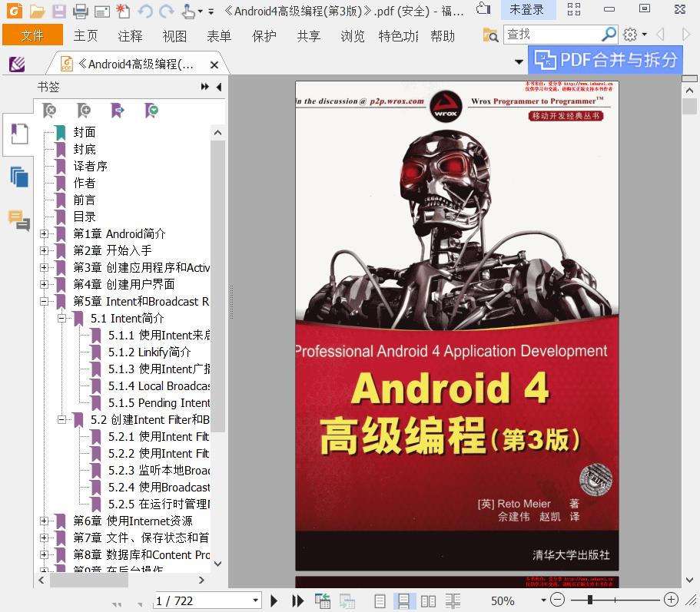Select the 译者序 bookmark
Screen dimensions: 700x612
point(90,166)
